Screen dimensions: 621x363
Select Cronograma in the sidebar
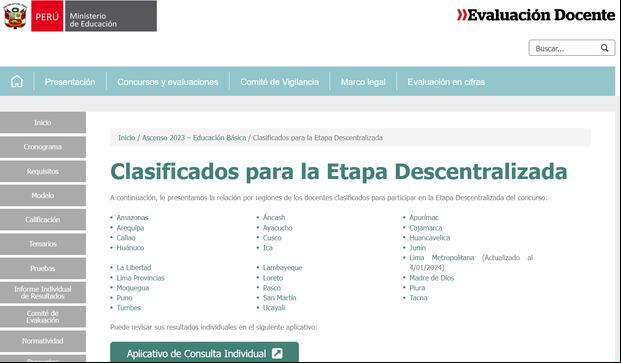[43, 147]
